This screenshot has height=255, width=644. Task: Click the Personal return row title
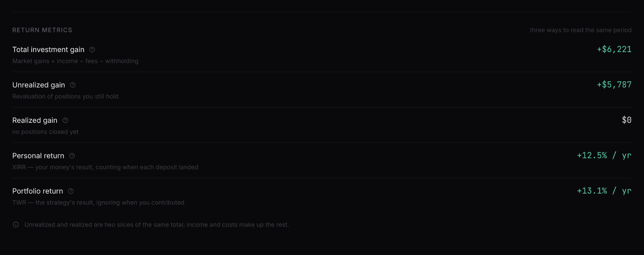click(38, 156)
